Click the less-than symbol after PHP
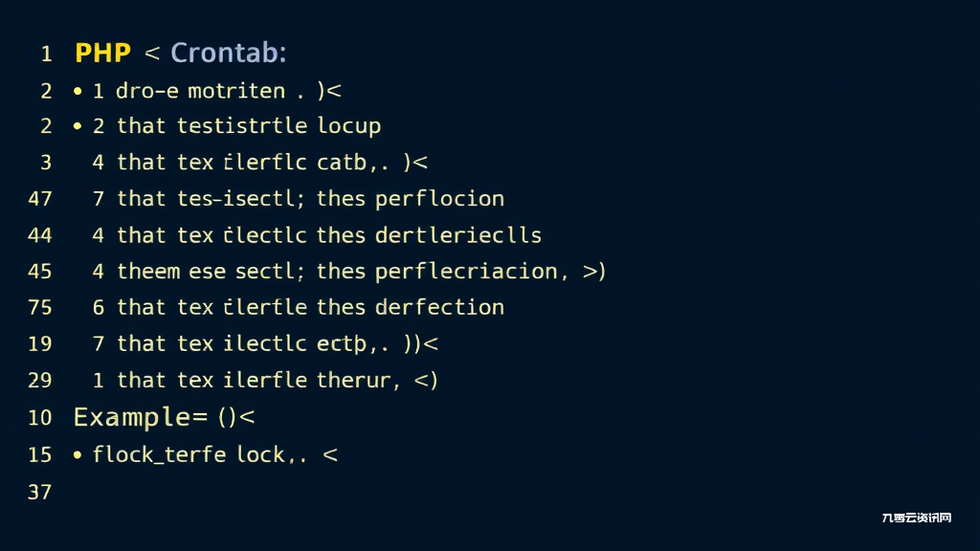 (152, 54)
